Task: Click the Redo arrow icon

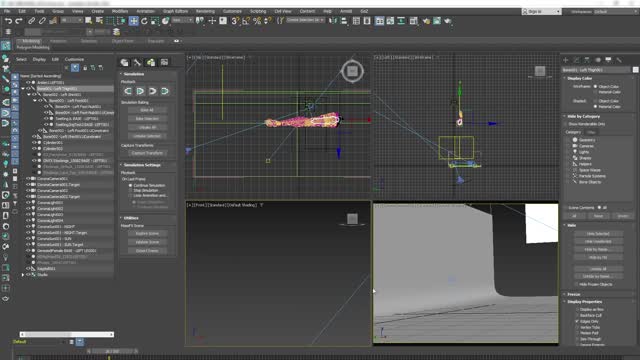Action: pyautogui.click(x=19, y=21)
